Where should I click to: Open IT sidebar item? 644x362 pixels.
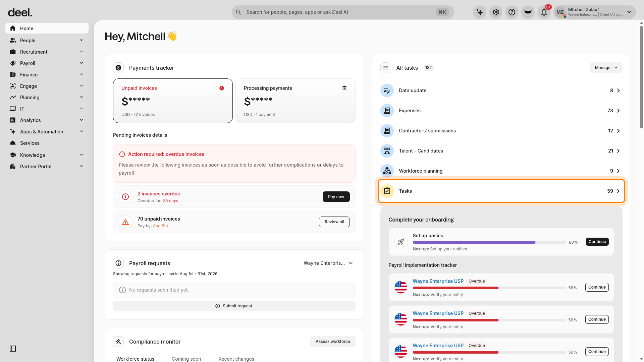point(47,109)
